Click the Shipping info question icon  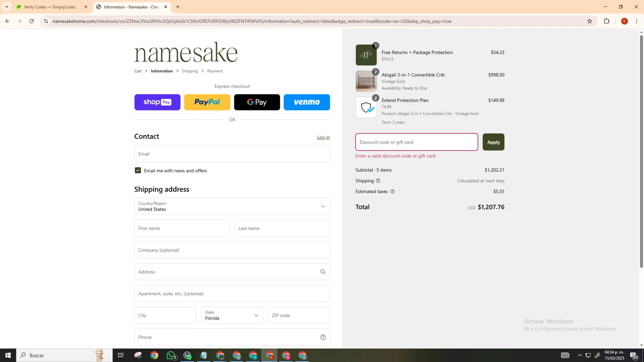[x=378, y=181]
